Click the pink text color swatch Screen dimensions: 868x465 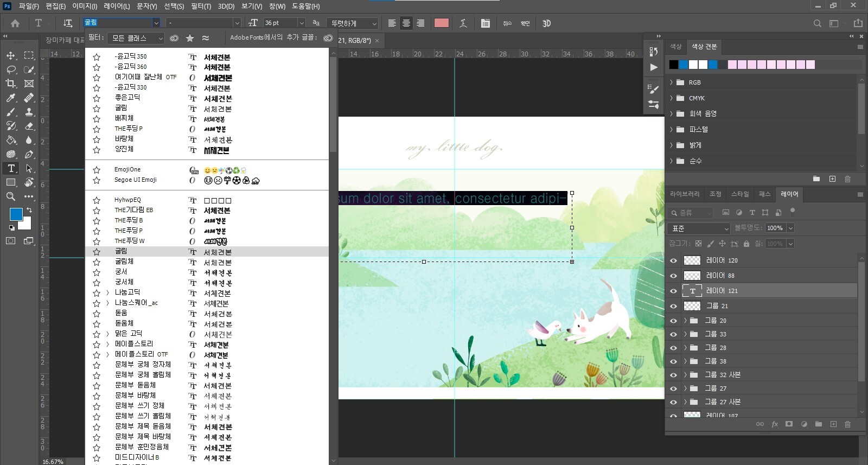point(441,23)
